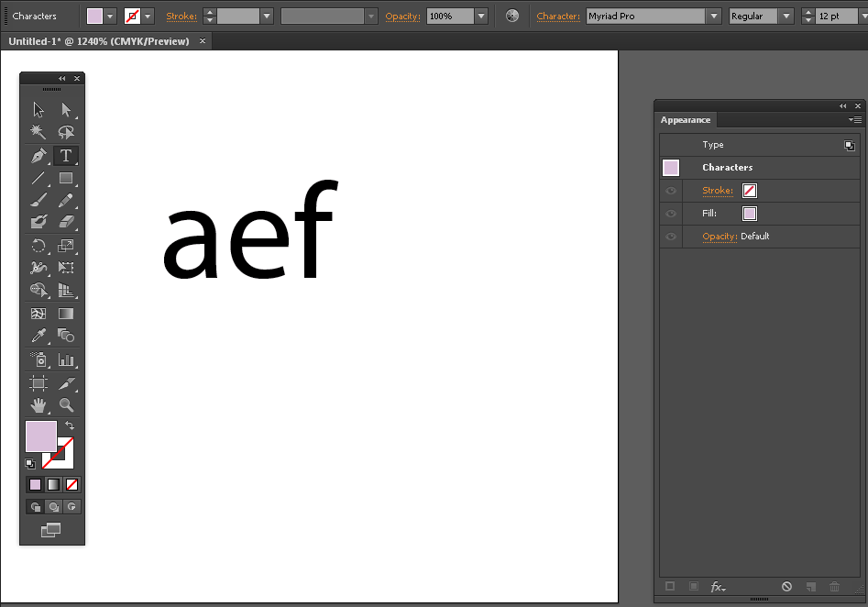The width and height of the screenshot is (868, 607).
Task: Select the Hand tool
Action: click(x=38, y=404)
